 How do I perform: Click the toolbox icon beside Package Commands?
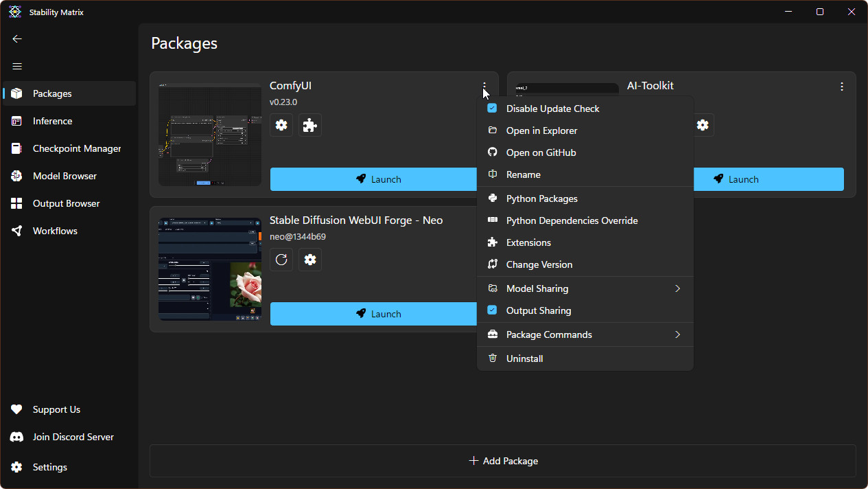tap(492, 334)
